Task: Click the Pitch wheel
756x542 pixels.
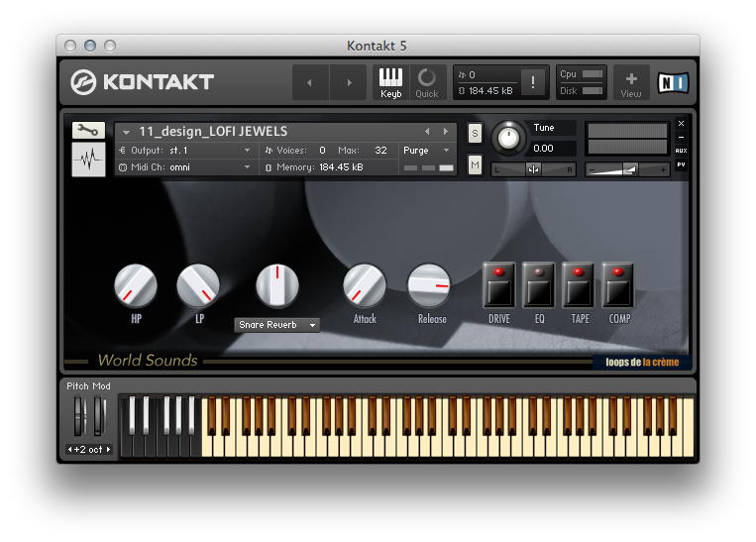Action: tap(79, 416)
